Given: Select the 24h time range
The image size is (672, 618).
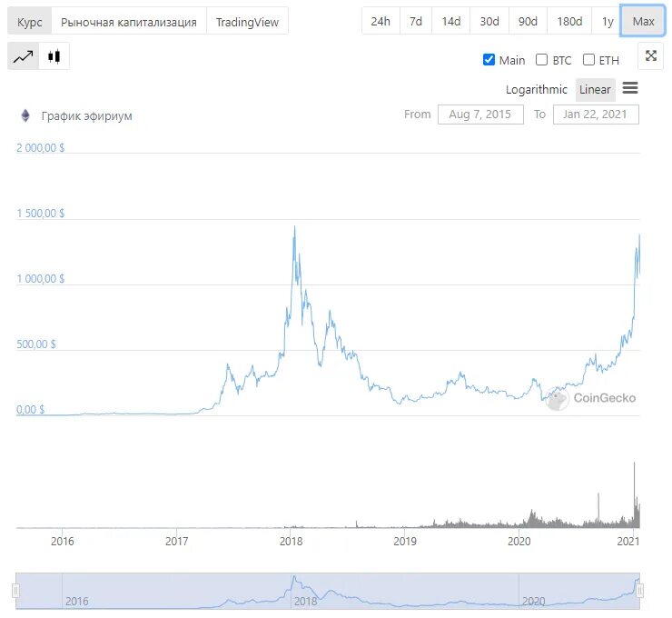Looking at the screenshot, I should [380, 21].
